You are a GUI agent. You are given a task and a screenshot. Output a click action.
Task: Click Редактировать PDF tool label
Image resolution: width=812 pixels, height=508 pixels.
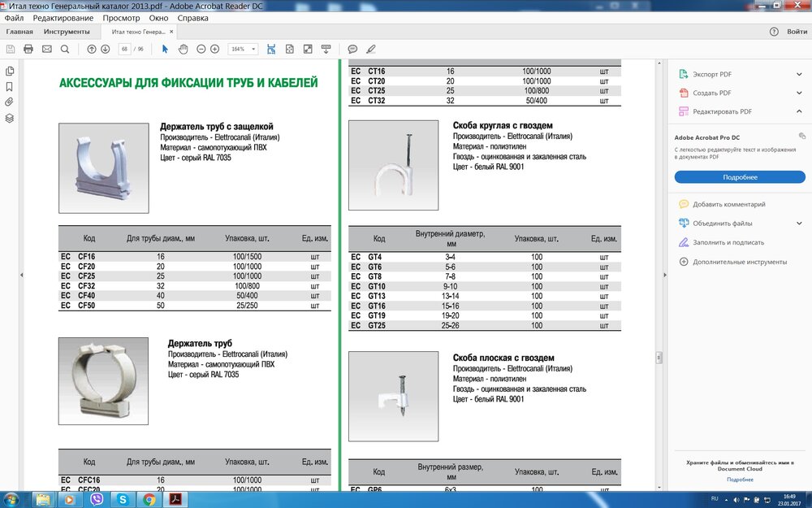click(x=723, y=111)
